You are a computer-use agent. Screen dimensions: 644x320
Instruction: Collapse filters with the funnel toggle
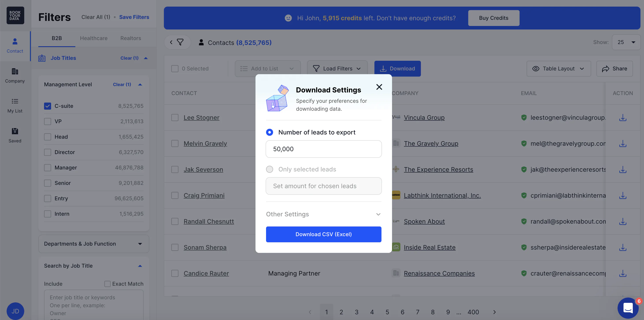[x=177, y=42]
